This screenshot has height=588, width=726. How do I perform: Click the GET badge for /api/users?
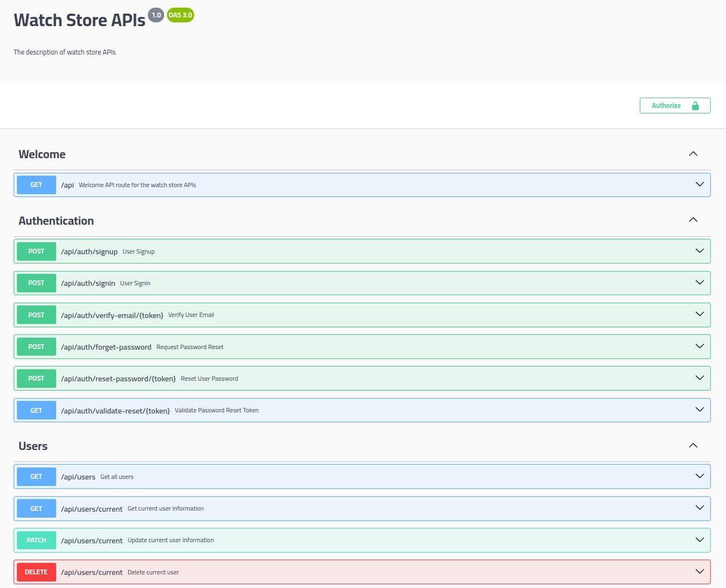37,477
